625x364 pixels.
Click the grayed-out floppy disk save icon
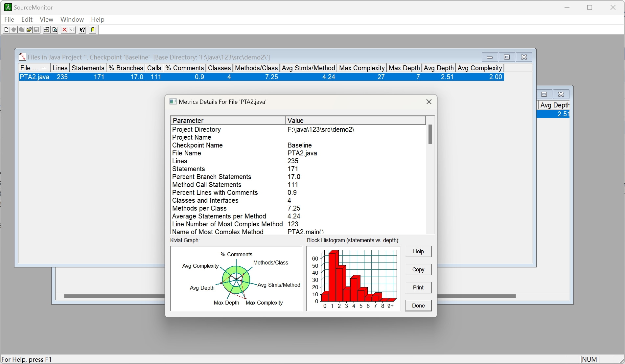click(x=37, y=30)
